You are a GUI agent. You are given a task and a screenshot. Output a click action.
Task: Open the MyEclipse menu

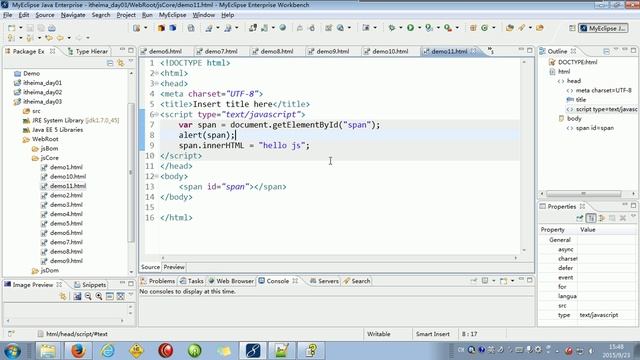(173, 15)
